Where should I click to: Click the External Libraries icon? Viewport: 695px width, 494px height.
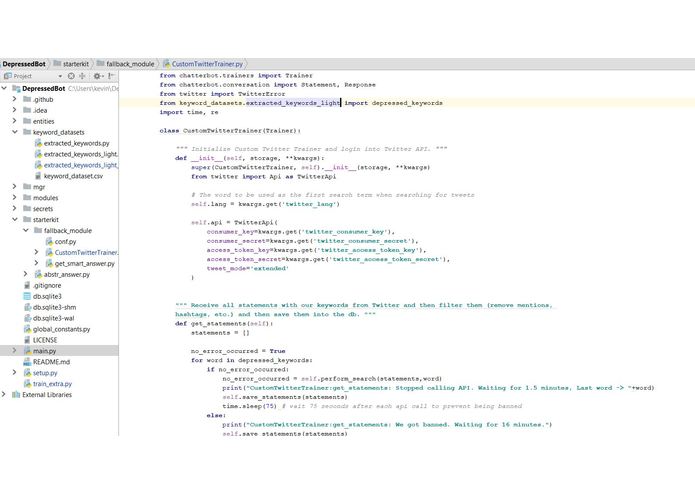tap(16, 394)
